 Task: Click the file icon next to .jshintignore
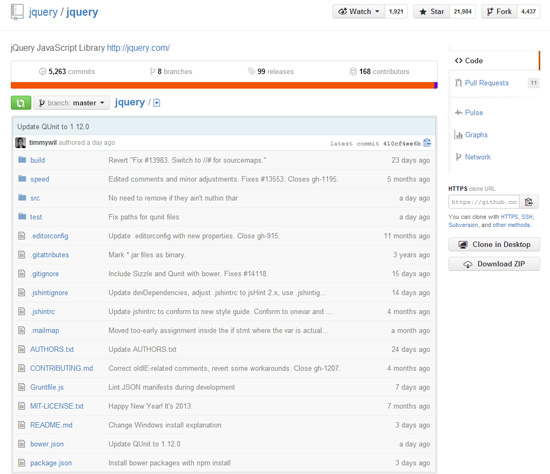(x=22, y=293)
